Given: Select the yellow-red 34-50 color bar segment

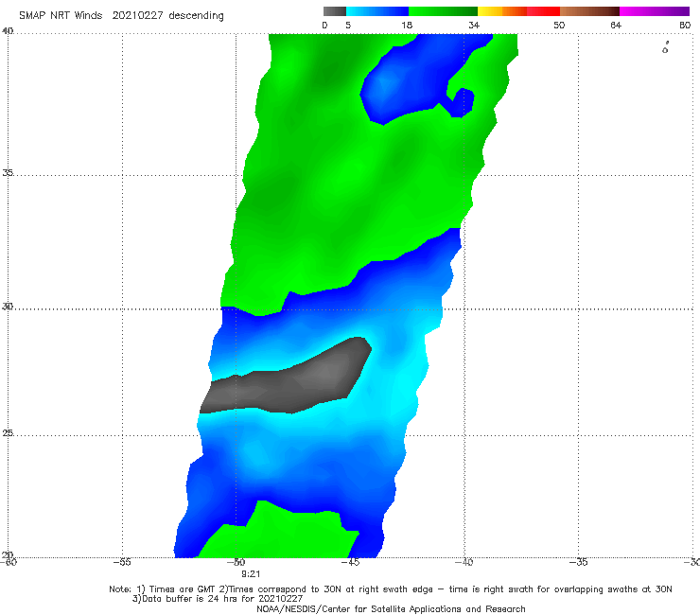Looking at the screenshot, I should coord(518,11).
